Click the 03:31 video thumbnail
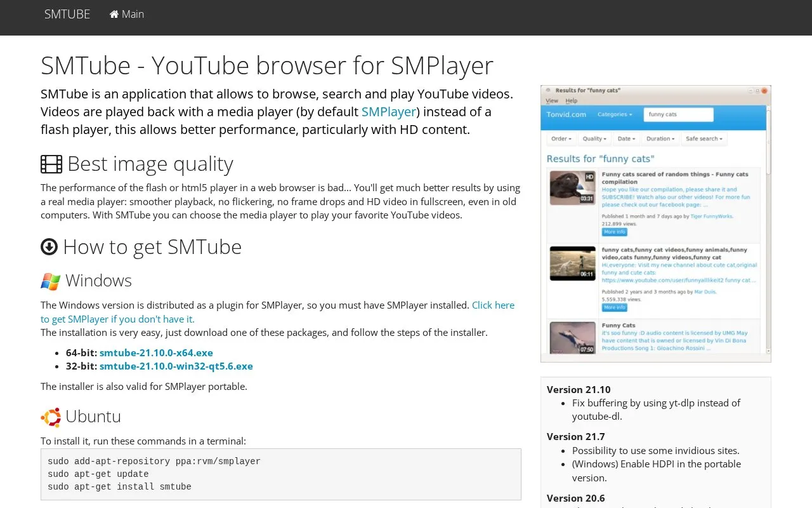 tap(572, 187)
